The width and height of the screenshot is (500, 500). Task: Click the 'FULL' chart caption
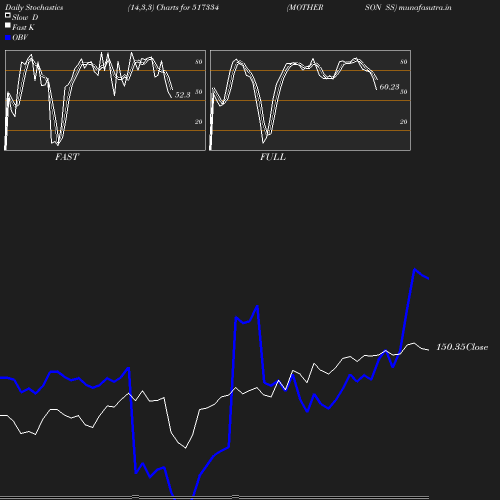click(273, 157)
